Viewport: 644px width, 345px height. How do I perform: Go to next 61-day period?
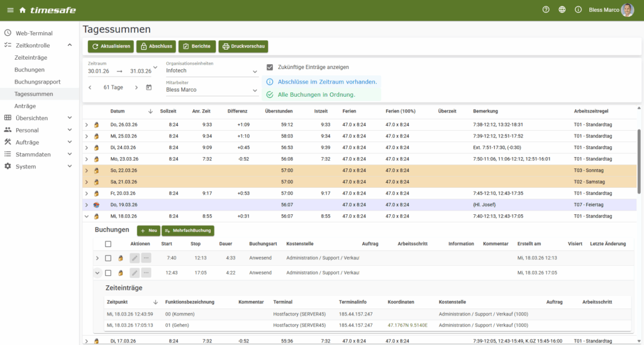click(136, 87)
